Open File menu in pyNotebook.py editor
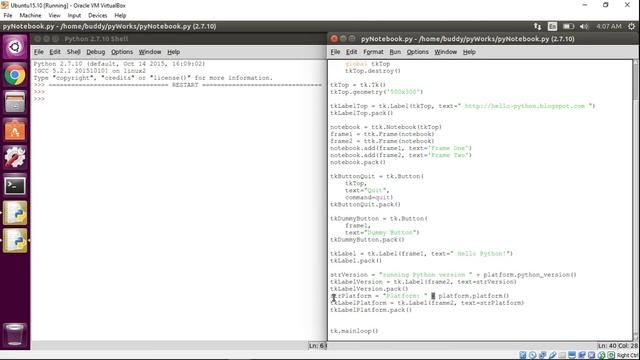This screenshot has width=640, height=360. point(336,52)
